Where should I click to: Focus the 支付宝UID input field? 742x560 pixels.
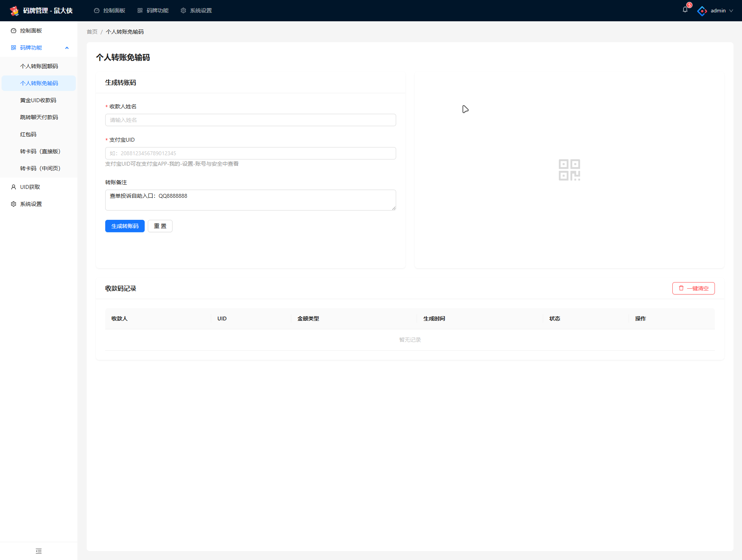pyautogui.click(x=250, y=153)
